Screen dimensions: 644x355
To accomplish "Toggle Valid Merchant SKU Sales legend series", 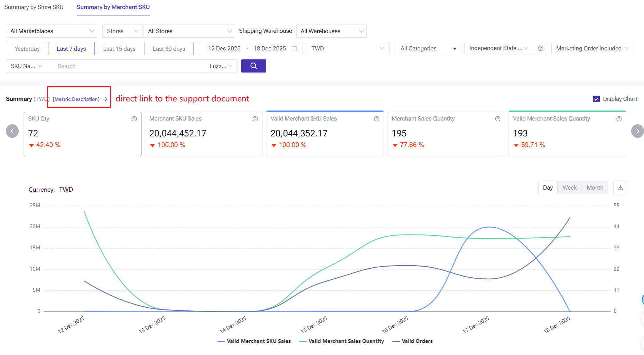I will (x=254, y=341).
